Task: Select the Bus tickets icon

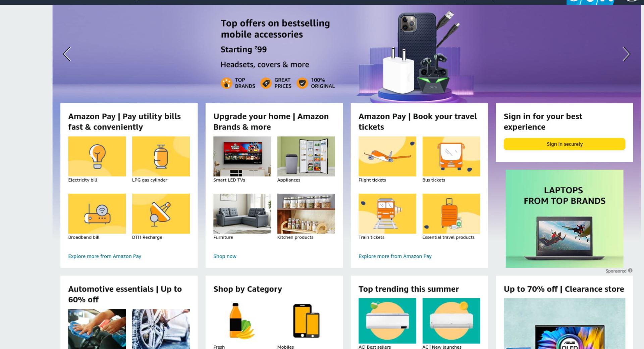Action: tap(451, 156)
